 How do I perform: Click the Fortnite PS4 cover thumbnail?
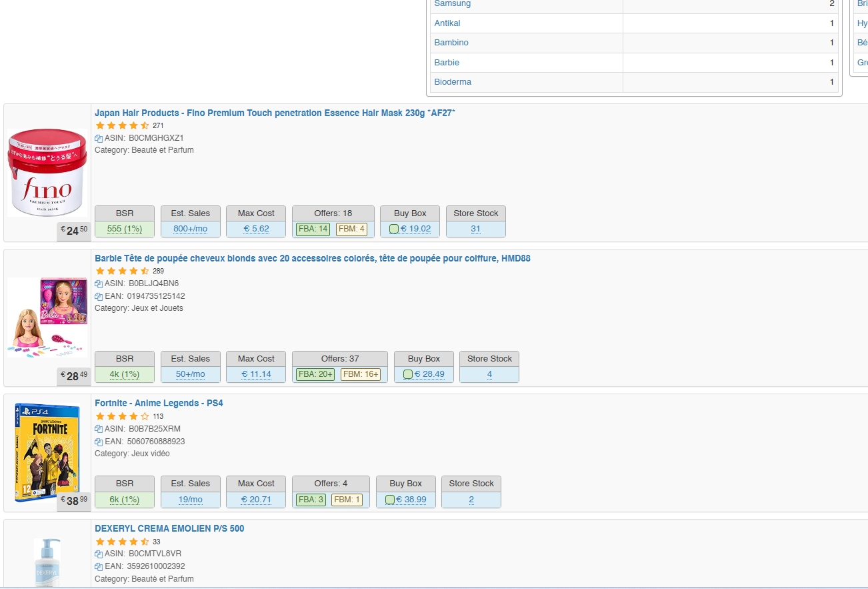(x=47, y=452)
